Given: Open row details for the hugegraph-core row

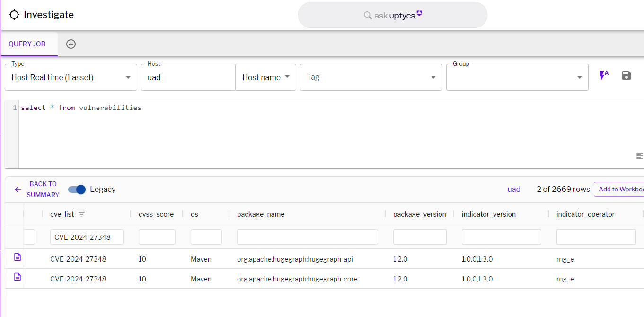Looking at the screenshot, I should tap(18, 277).
